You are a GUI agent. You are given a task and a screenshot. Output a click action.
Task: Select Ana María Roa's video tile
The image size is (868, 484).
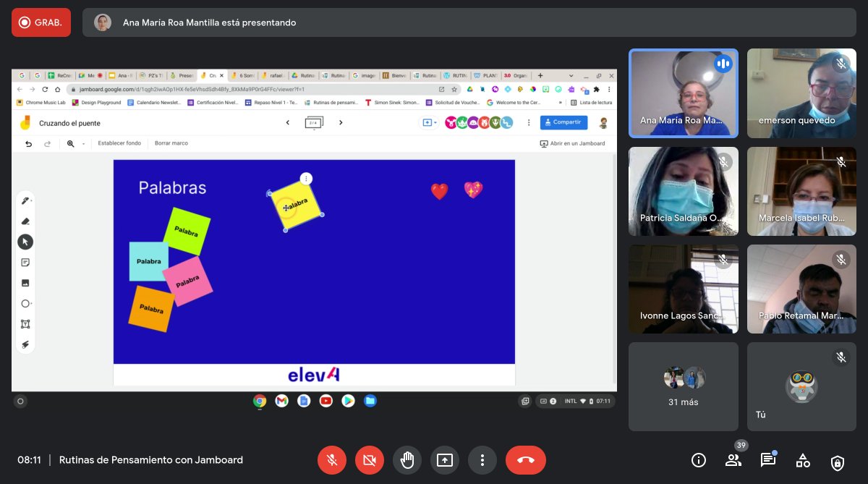coord(684,93)
